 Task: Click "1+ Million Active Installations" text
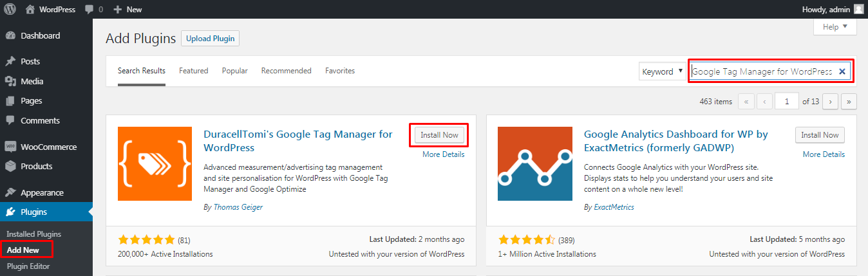pyautogui.click(x=547, y=254)
